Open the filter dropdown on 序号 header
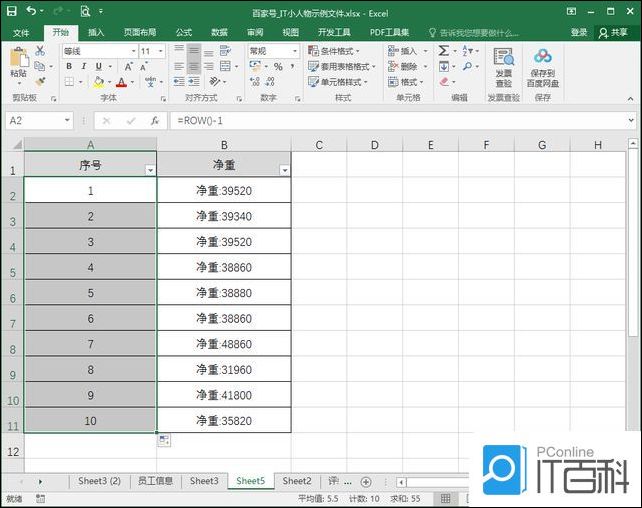This screenshot has width=642, height=508. 150,171
